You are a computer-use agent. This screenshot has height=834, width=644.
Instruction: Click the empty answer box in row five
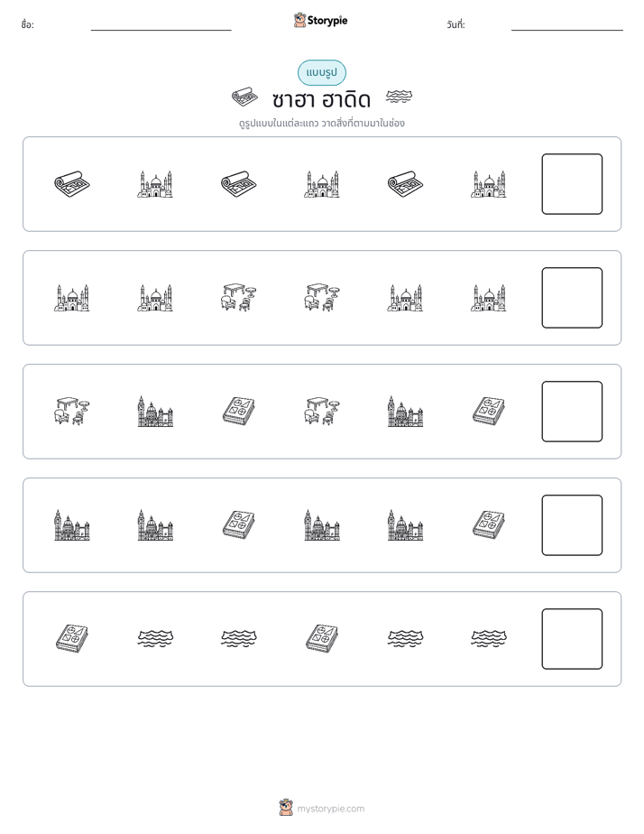tap(572, 639)
